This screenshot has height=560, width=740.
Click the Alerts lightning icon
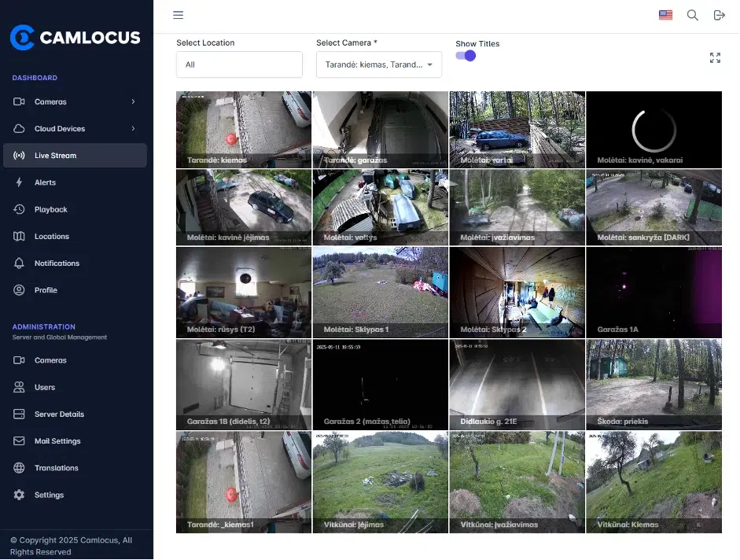pyautogui.click(x=17, y=182)
